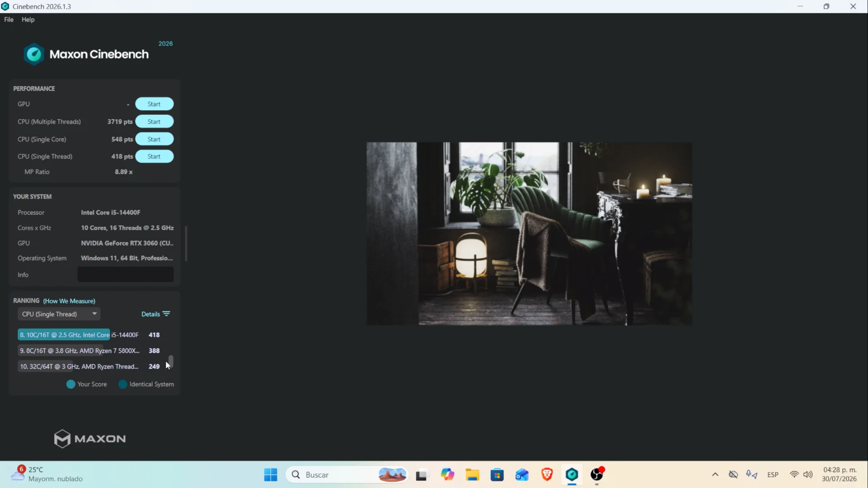This screenshot has height=488, width=868.
Task: Click the Cinebench title bar icon
Action: coord(5,6)
